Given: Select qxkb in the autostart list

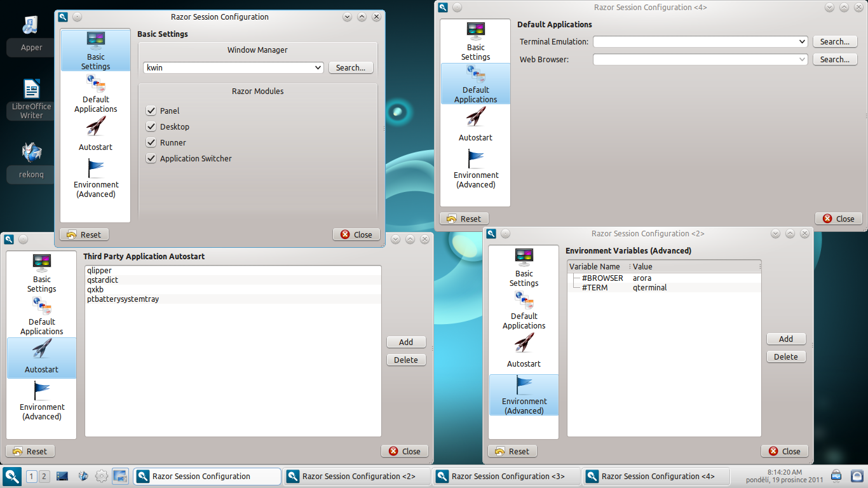Looking at the screenshot, I should point(233,289).
